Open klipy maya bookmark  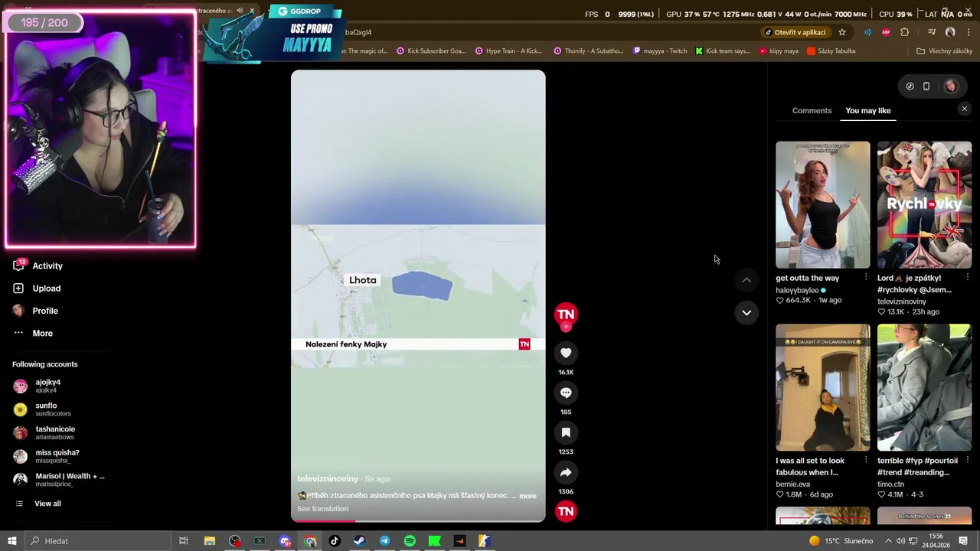click(778, 51)
